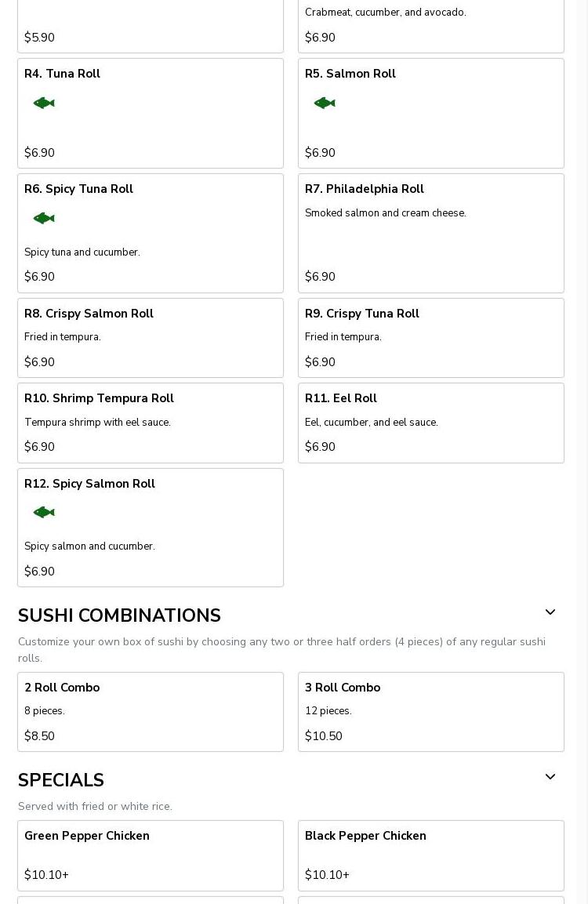Open Black Pepper Chicken special
This screenshot has height=904, width=588.
point(430,855)
